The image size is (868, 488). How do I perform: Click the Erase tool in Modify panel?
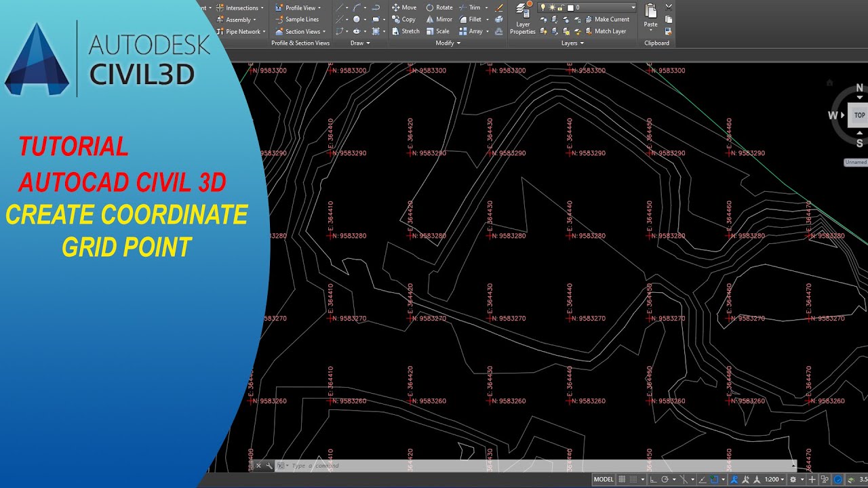pos(499,7)
